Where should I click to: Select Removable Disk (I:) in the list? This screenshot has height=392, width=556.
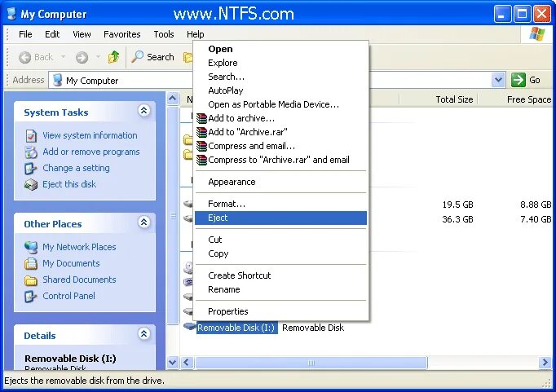click(x=236, y=328)
